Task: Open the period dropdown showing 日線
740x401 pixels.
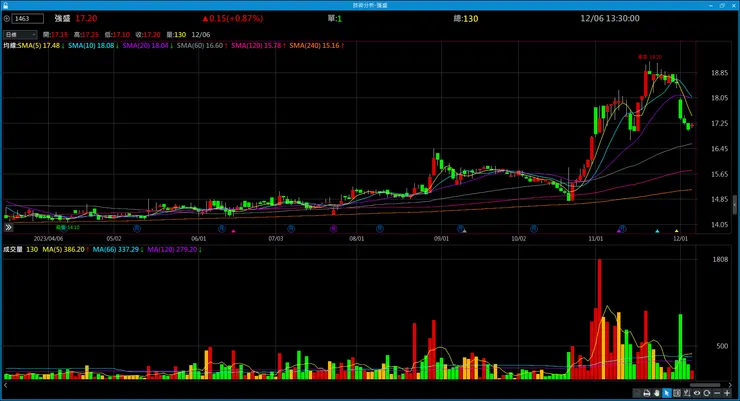Action: (20, 34)
